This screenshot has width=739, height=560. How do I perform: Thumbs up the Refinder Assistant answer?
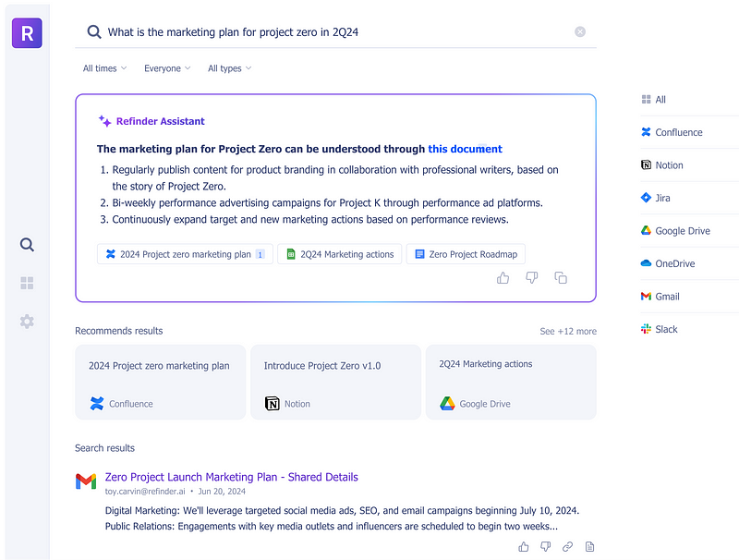coord(503,278)
